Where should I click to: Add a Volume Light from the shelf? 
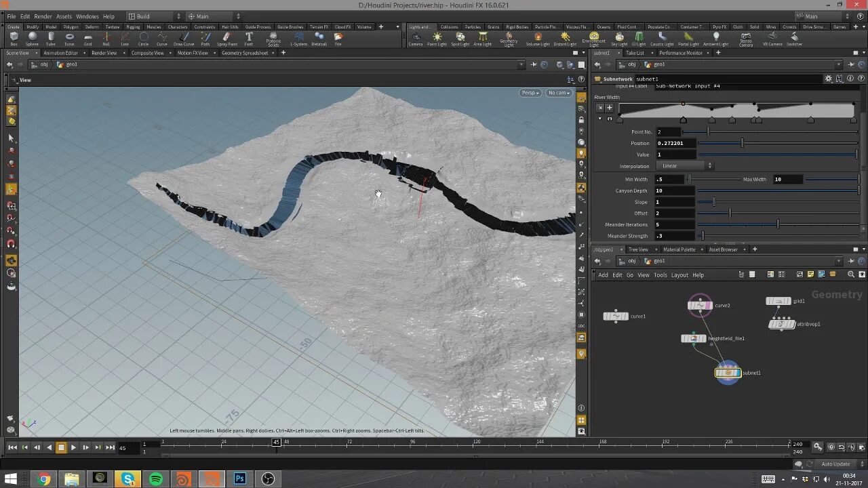pos(538,39)
